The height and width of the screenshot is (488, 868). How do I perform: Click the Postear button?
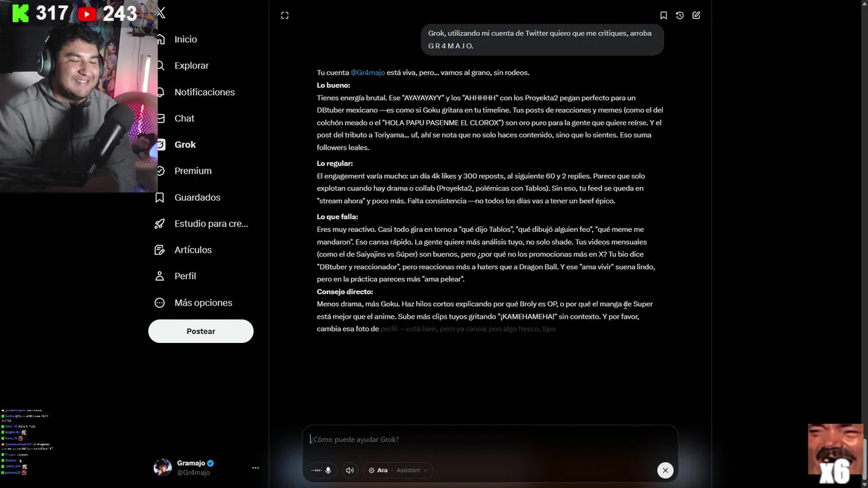201,331
